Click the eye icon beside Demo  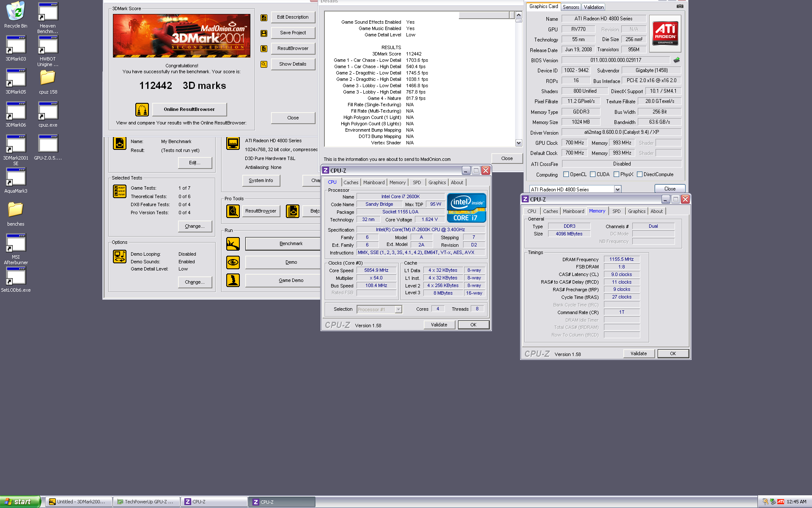(233, 262)
